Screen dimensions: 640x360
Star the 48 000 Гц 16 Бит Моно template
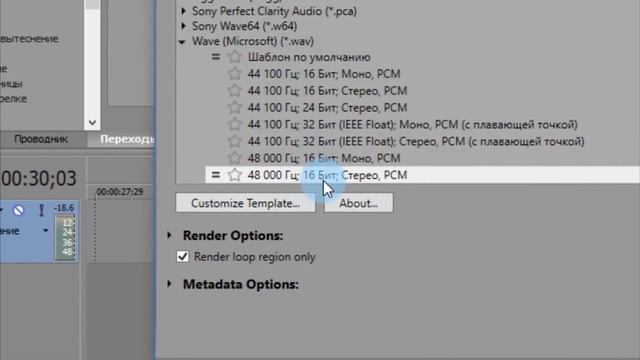pyautogui.click(x=235, y=158)
